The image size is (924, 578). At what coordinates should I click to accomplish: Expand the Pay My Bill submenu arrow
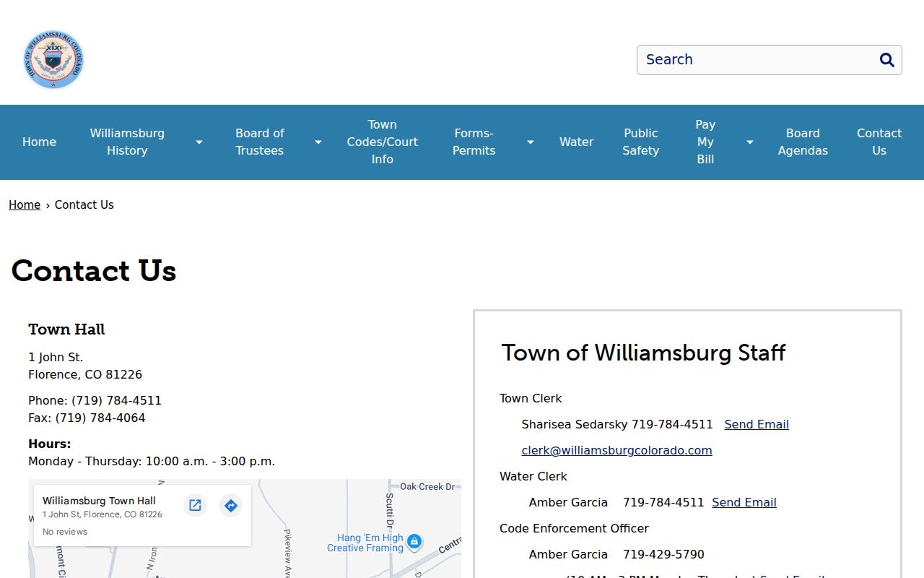point(749,142)
